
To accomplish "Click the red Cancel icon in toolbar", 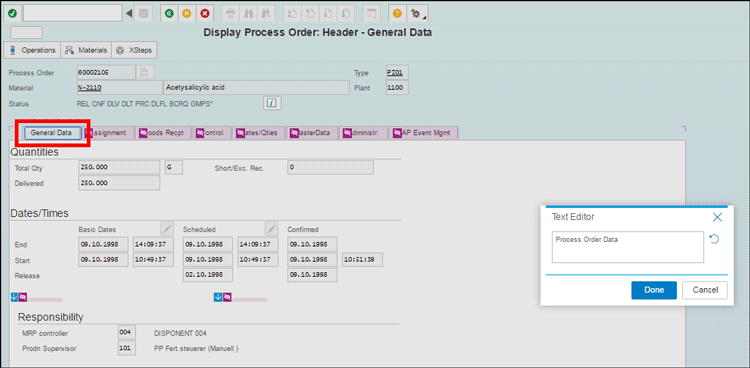I will pos(205,13).
